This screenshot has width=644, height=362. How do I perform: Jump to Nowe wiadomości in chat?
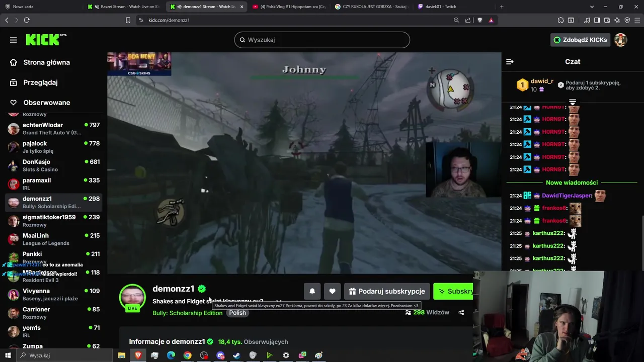coord(572,183)
